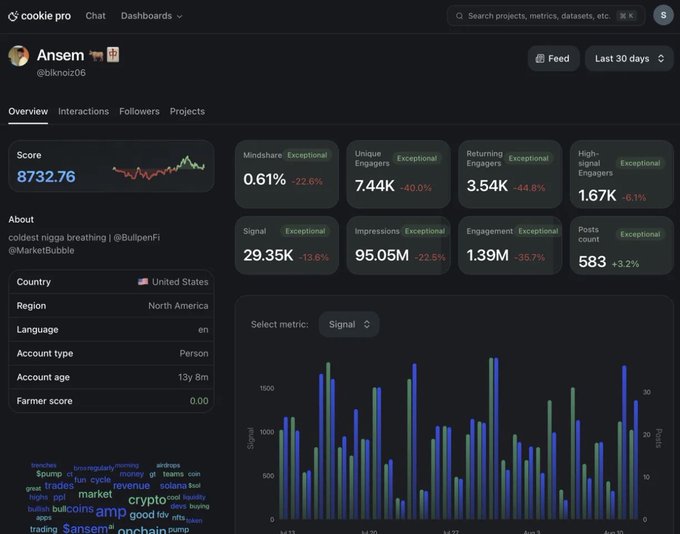680x534 pixels.
Task: Click the word revenue in word cloud
Action: click(x=131, y=486)
